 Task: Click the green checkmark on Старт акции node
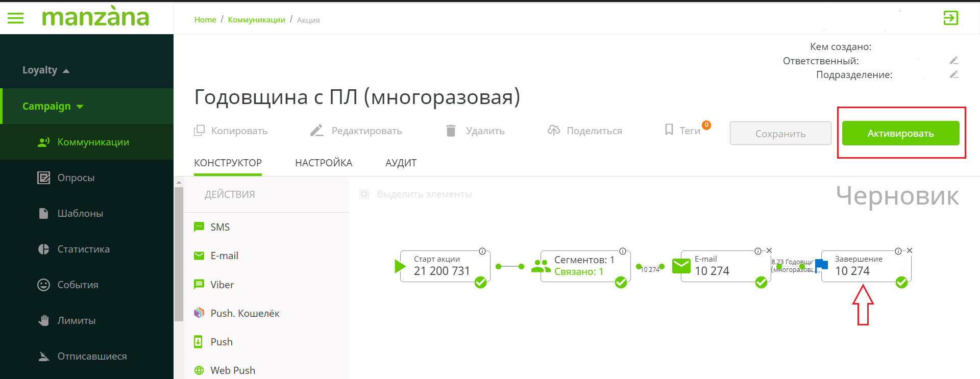coord(480,283)
